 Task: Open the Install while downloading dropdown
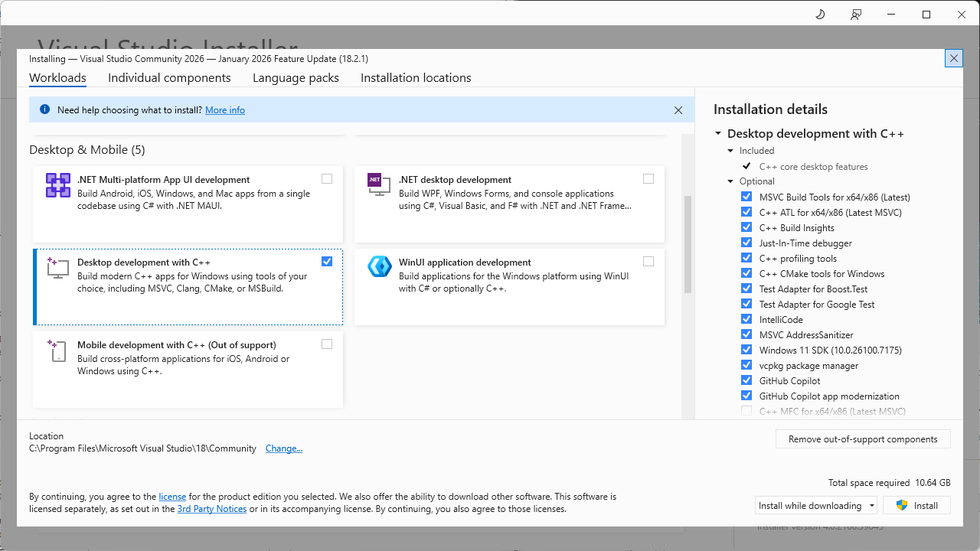point(816,505)
